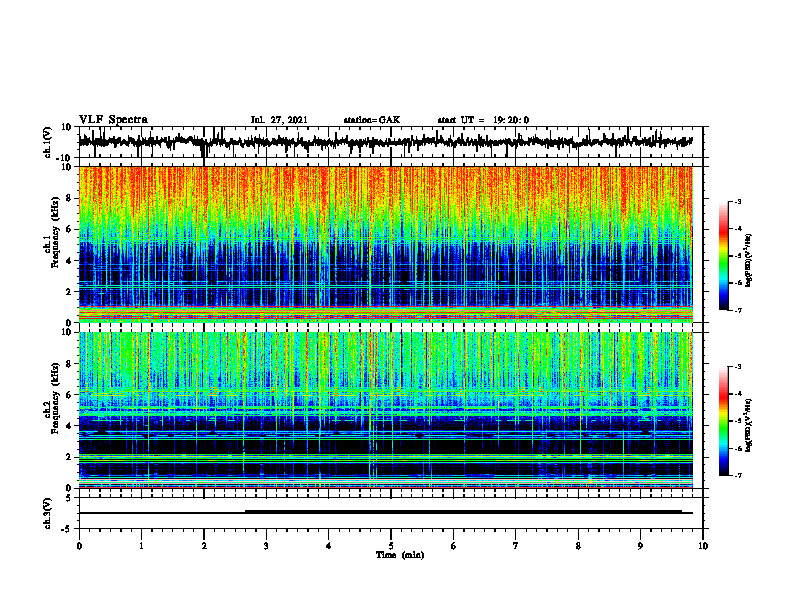Click the "-7" tick on ch.2 color bar
This screenshot has height=612, width=792.
pyautogui.click(x=737, y=475)
